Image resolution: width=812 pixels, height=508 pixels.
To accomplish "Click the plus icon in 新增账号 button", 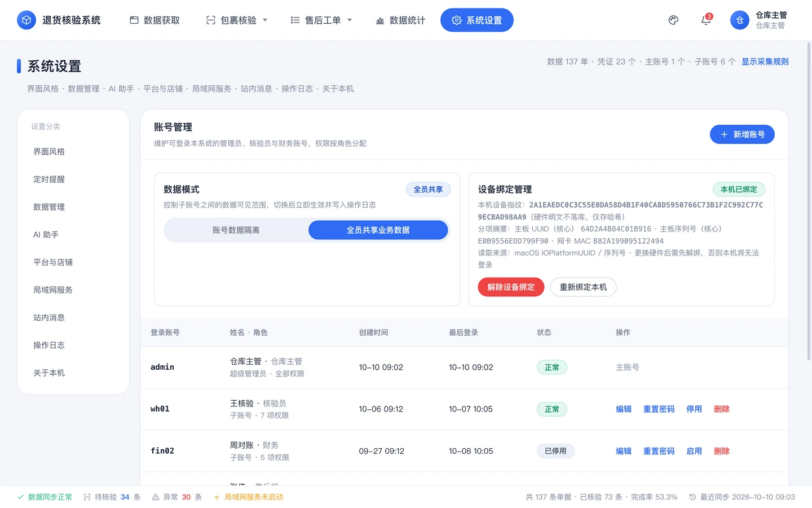I will click(x=724, y=134).
